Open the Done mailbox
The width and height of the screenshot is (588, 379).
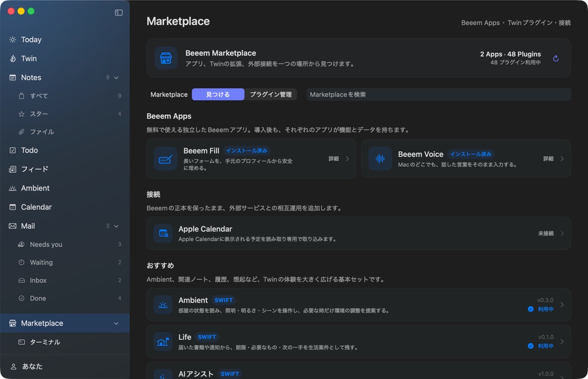65,298
